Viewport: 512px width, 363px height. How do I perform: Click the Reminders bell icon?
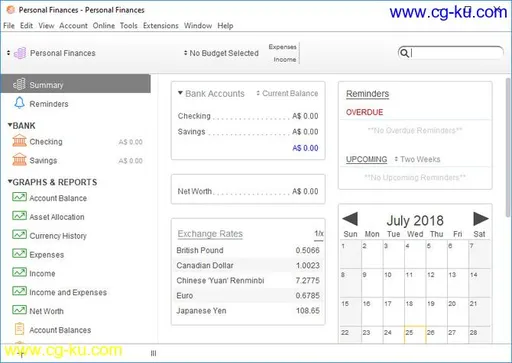19,103
